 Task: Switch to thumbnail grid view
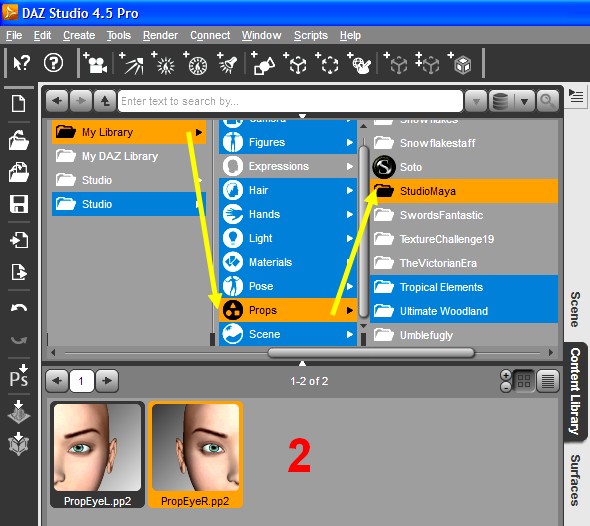(524, 381)
